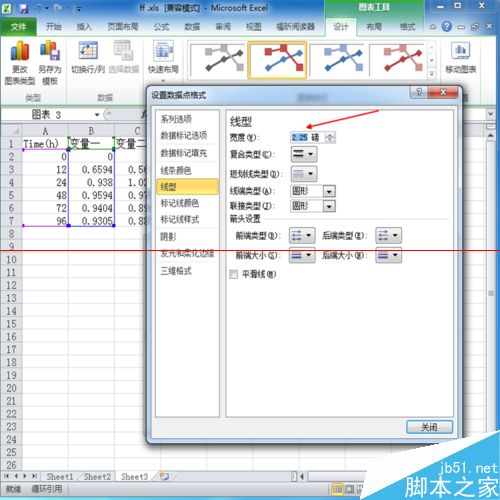Open the Dash type dropdown
This screenshot has width=500, height=500.
(303, 174)
